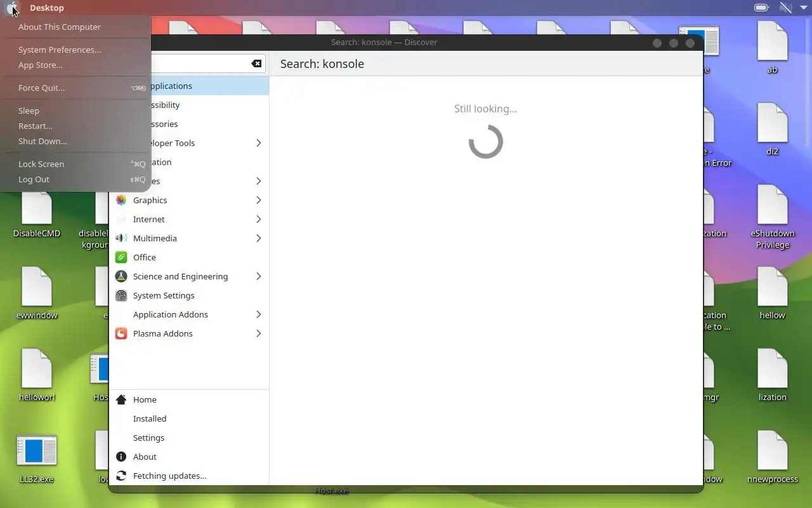Expand the Application Addons chevron
The height and width of the screenshot is (508, 812).
pos(259,314)
